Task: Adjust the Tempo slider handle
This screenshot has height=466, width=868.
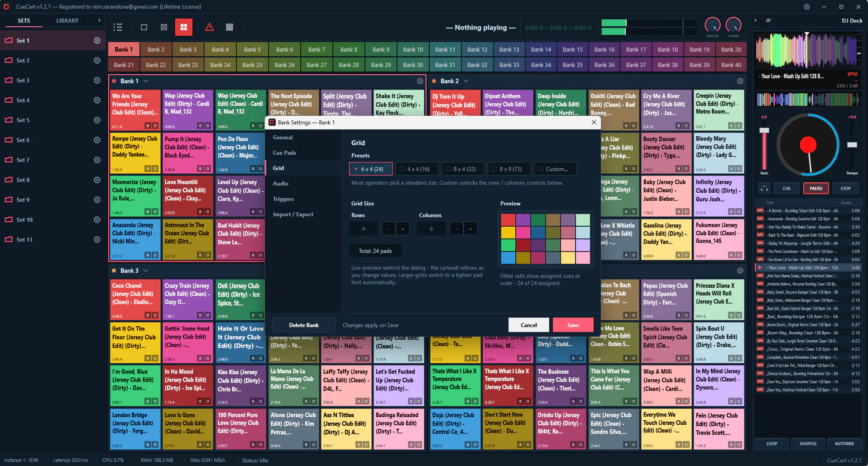Action: (x=852, y=145)
